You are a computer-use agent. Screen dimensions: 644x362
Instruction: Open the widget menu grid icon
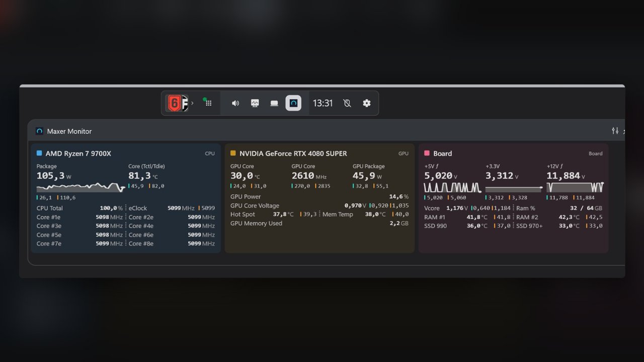[208, 103]
